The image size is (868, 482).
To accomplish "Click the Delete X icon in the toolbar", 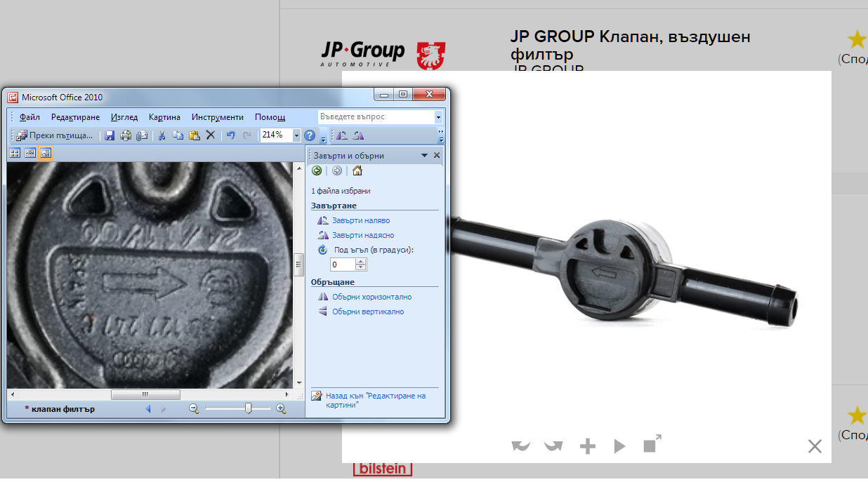I will [210, 135].
